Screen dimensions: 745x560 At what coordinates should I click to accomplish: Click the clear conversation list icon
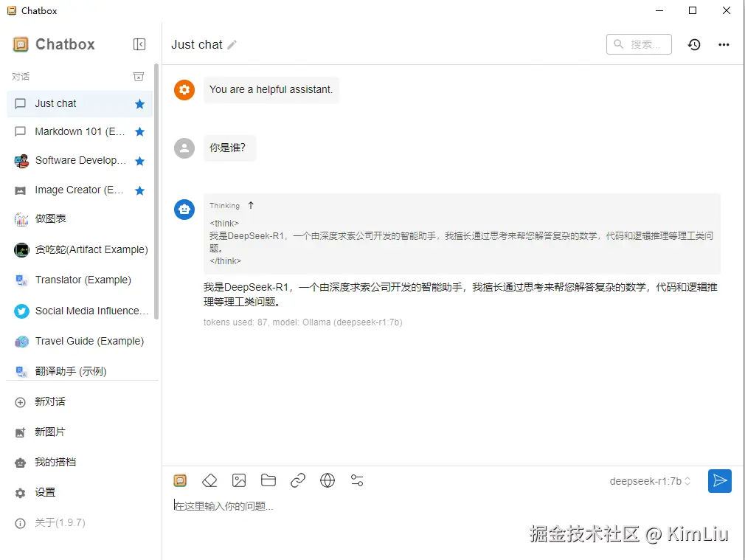point(139,77)
